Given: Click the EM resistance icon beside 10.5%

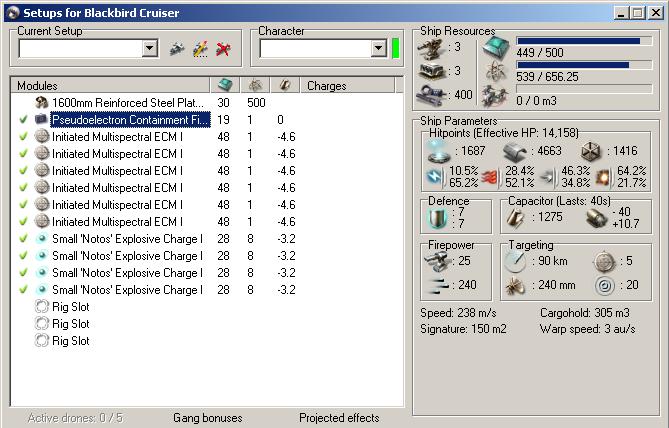Looking at the screenshot, I should tap(435, 177).
